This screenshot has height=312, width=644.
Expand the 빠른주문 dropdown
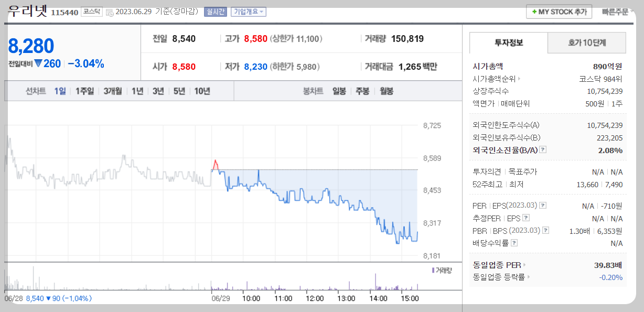[618, 12]
